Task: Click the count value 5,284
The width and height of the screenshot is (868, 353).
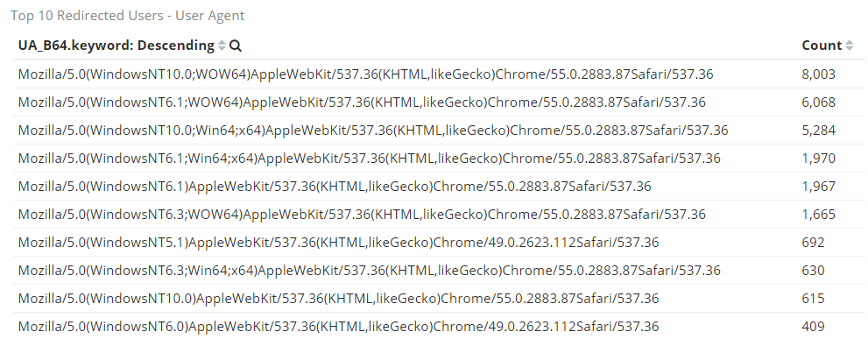Action: pos(818,131)
